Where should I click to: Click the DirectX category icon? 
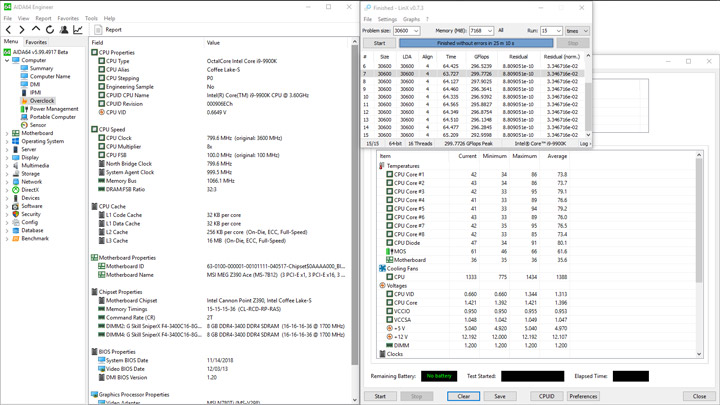click(16, 190)
